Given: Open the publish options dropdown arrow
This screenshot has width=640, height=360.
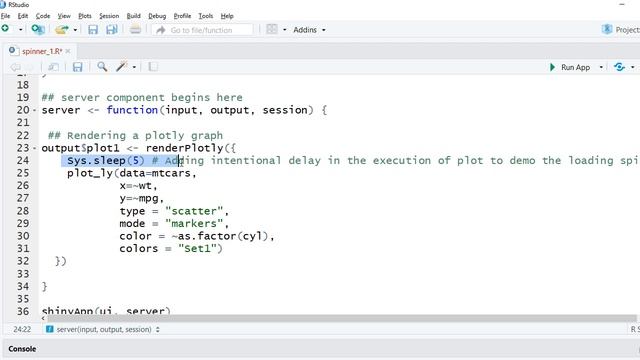Looking at the screenshot, I should (633, 67).
